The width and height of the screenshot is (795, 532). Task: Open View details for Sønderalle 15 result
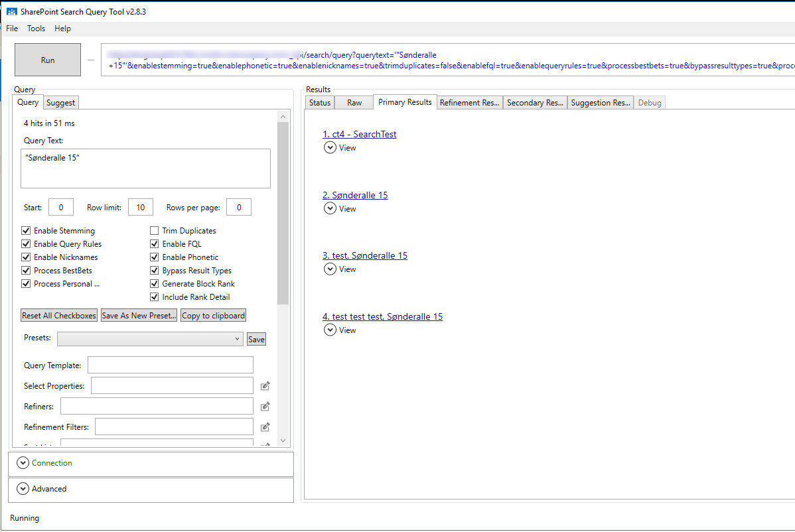coord(330,208)
